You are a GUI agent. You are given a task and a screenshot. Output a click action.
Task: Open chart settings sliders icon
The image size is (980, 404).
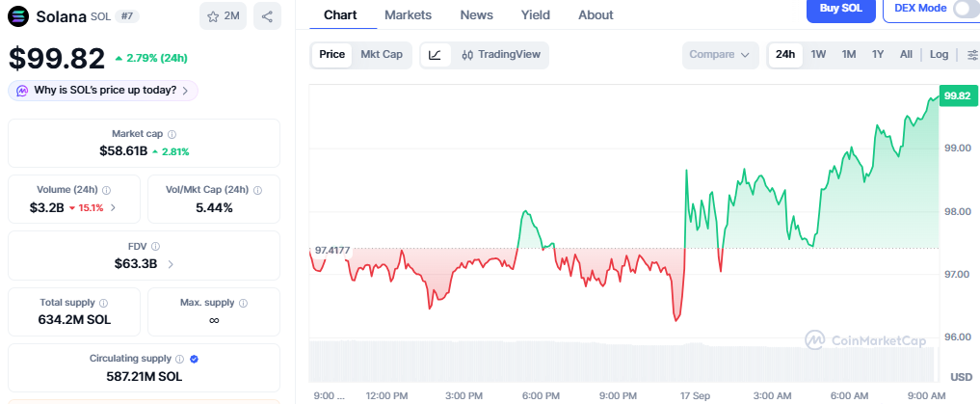pos(972,55)
